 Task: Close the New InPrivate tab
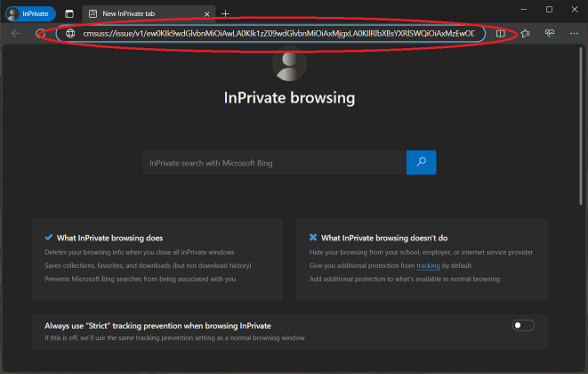[x=206, y=14]
